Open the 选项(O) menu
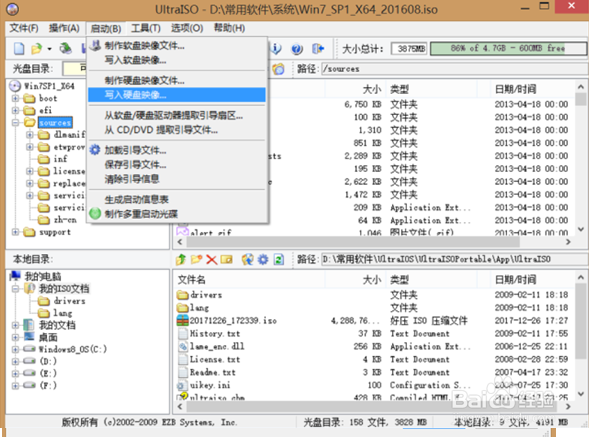This screenshot has height=439, width=589. 187,28
